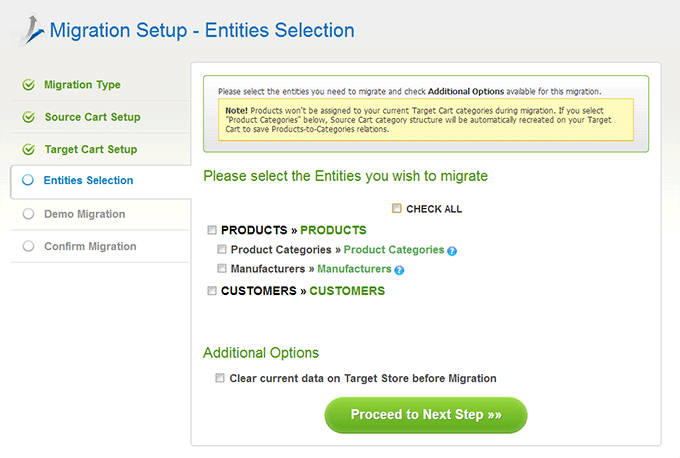
Task: Jump to the Confirm Migration step
Action: coord(90,246)
